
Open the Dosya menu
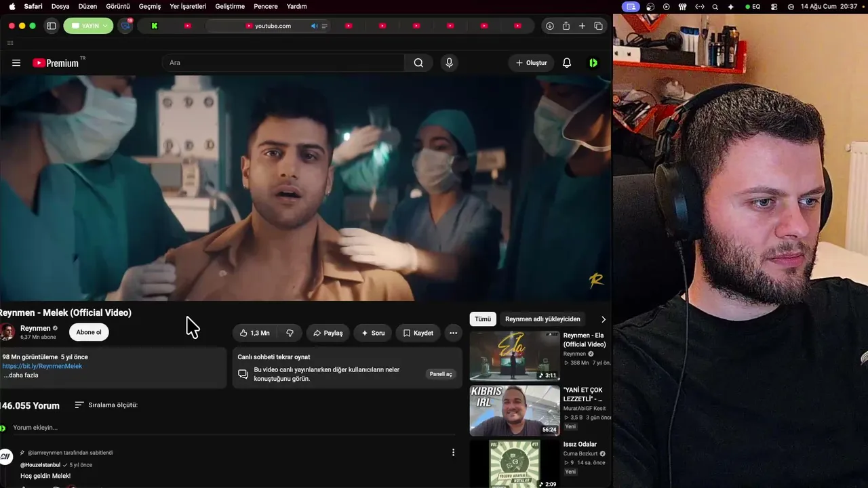[x=60, y=6]
